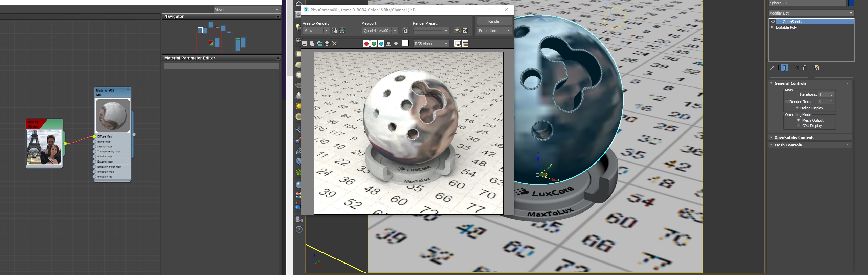Close the Navigator panel

point(278,17)
